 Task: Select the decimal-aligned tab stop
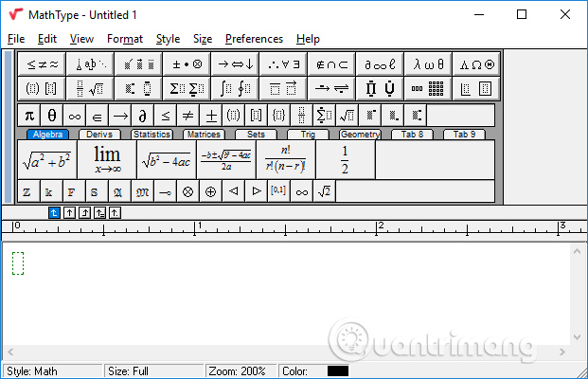click(115, 213)
